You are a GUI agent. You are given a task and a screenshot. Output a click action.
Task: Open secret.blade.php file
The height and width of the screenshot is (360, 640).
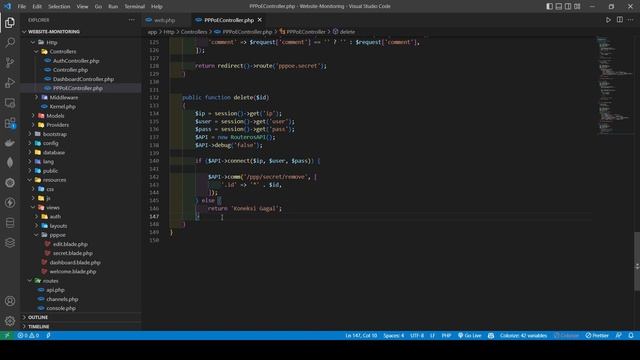pos(73,253)
